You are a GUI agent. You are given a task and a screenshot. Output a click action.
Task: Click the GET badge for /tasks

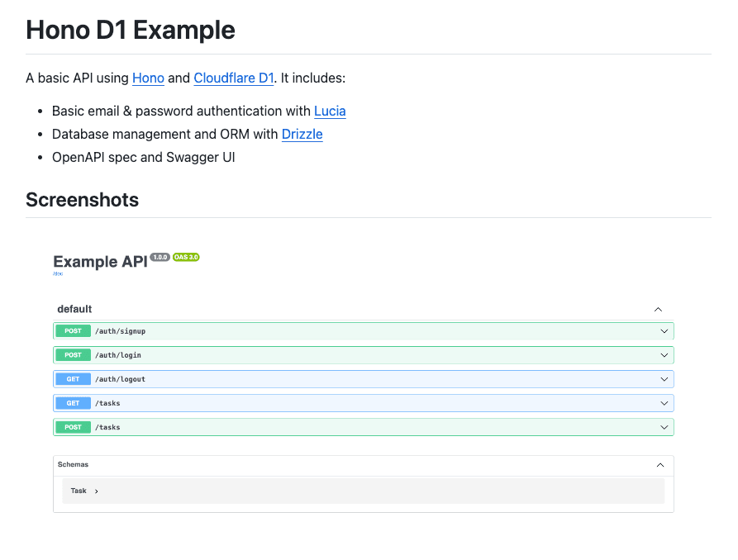pyautogui.click(x=73, y=403)
